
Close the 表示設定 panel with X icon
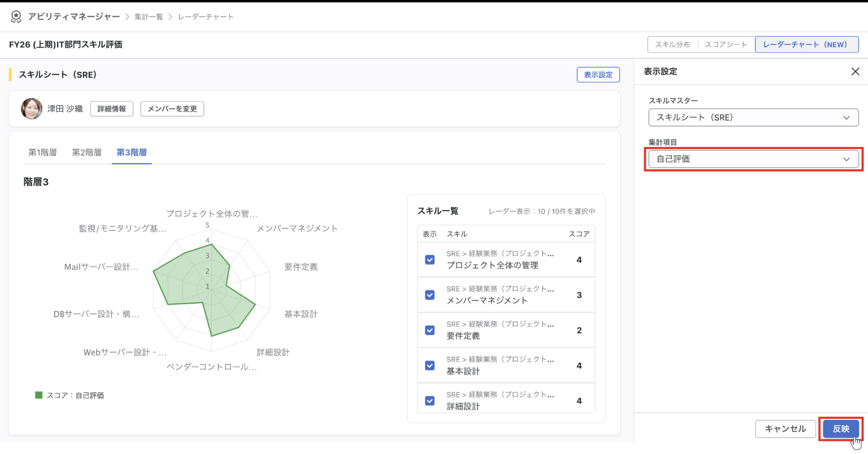(x=855, y=71)
